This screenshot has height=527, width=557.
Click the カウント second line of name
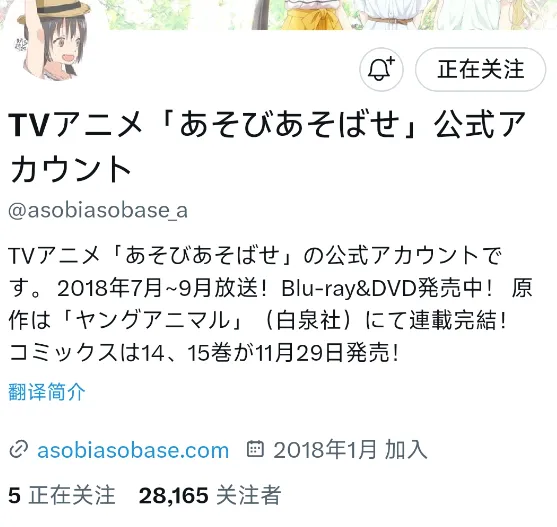point(70,169)
